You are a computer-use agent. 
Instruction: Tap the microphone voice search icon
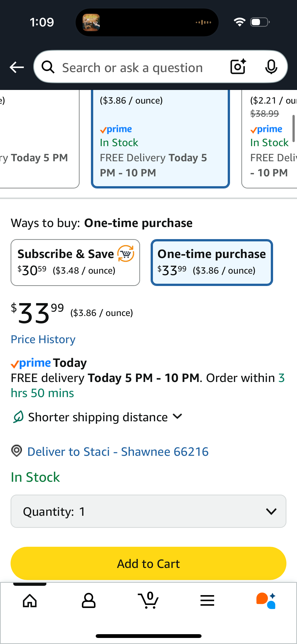coord(271,67)
